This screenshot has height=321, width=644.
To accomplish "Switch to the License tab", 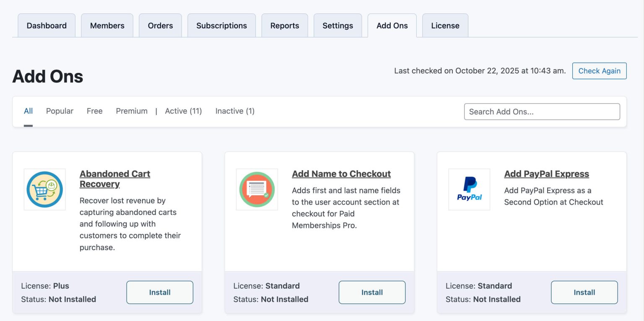I will [445, 26].
